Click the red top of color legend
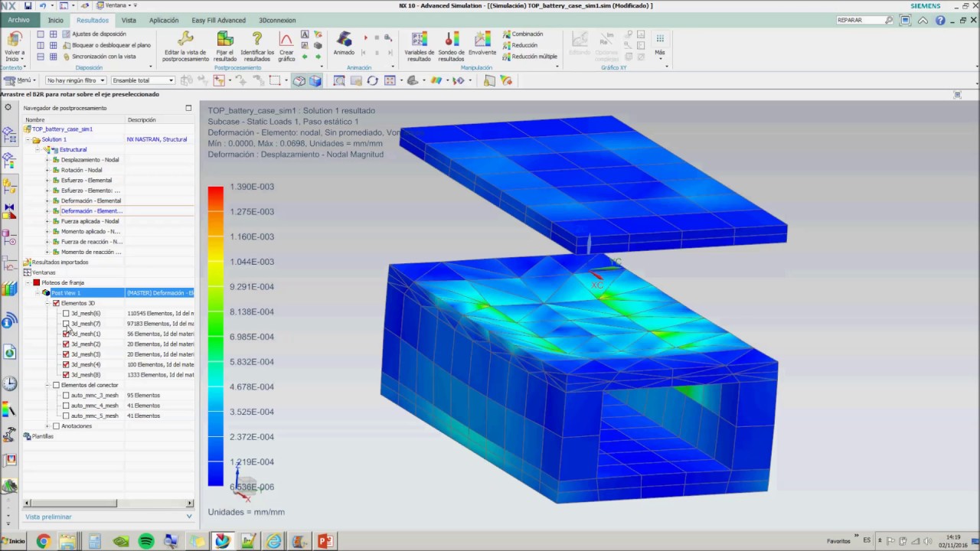The width and height of the screenshot is (980, 551). [215, 193]
